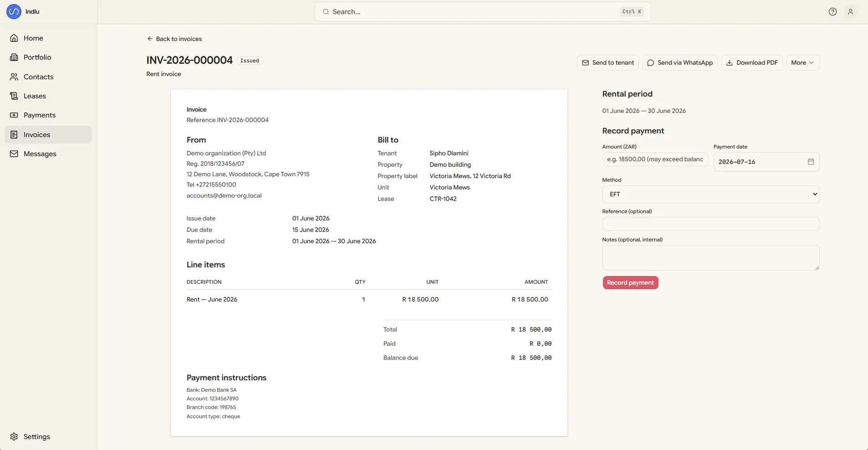Click the Payment date field

point(766,162)
